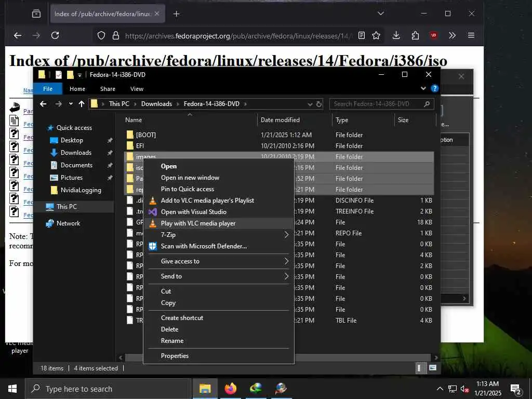The image size is (532, 399).
Task: Bookmark this page with the star icon
Action: (x=376, y=35)
